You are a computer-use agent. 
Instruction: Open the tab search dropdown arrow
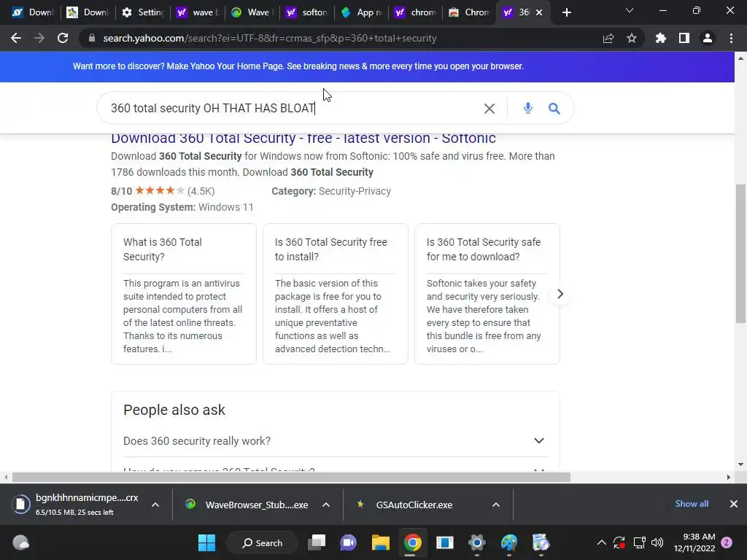(x=630, y=10)
